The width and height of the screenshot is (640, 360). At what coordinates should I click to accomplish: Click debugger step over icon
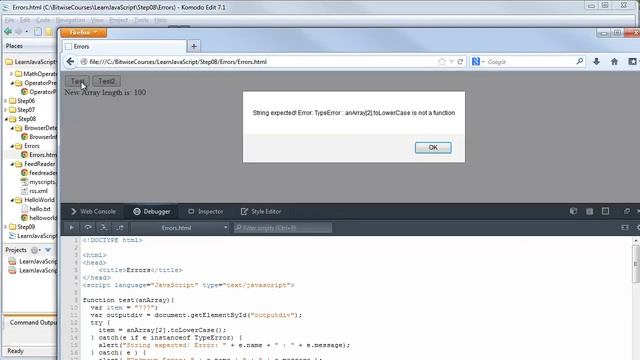88,228
